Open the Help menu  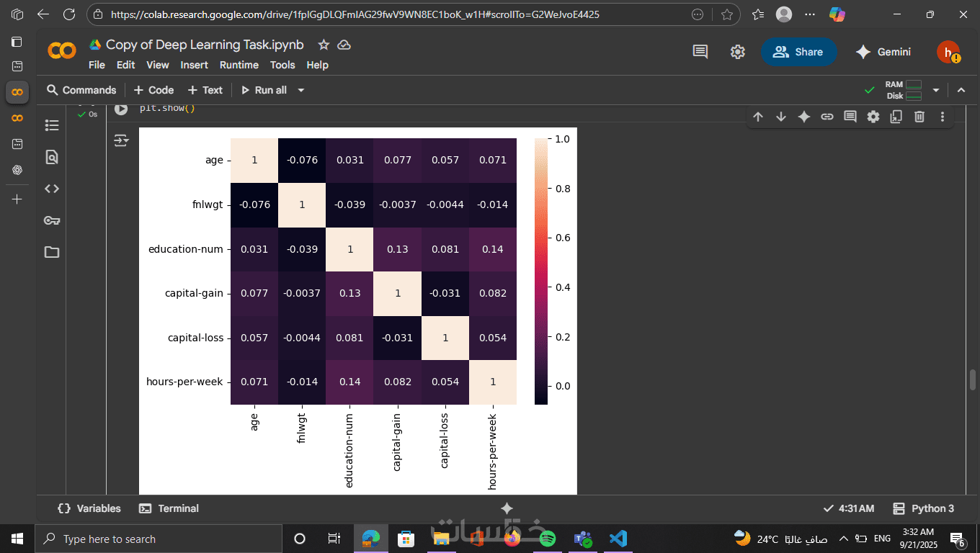pyautogui.click(x=317, y=65)
